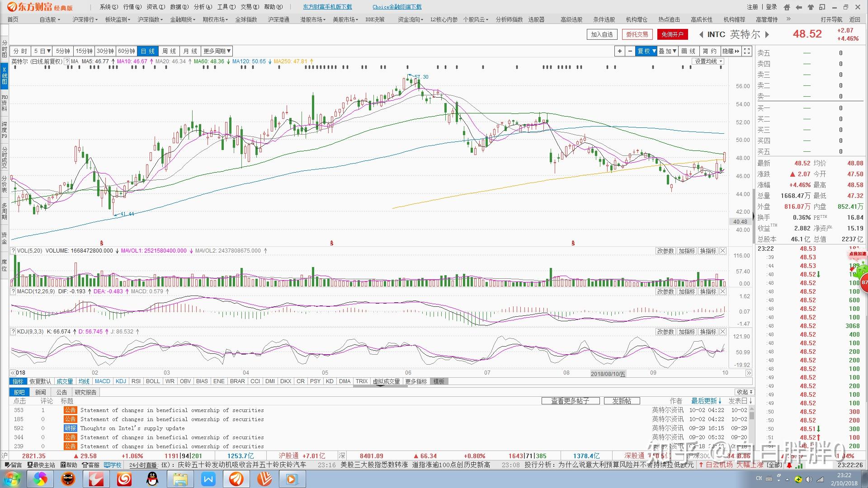The image size is (868, 488).
Task: Go to next stock arrow after 英特尔
Action: (768, 34)
